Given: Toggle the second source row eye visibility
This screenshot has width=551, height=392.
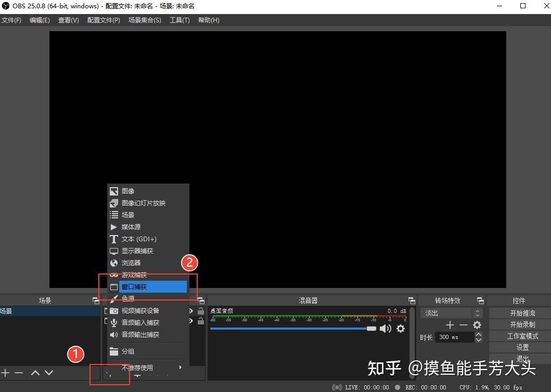Looking at the screenshot, I should click(x=191, y=321).
